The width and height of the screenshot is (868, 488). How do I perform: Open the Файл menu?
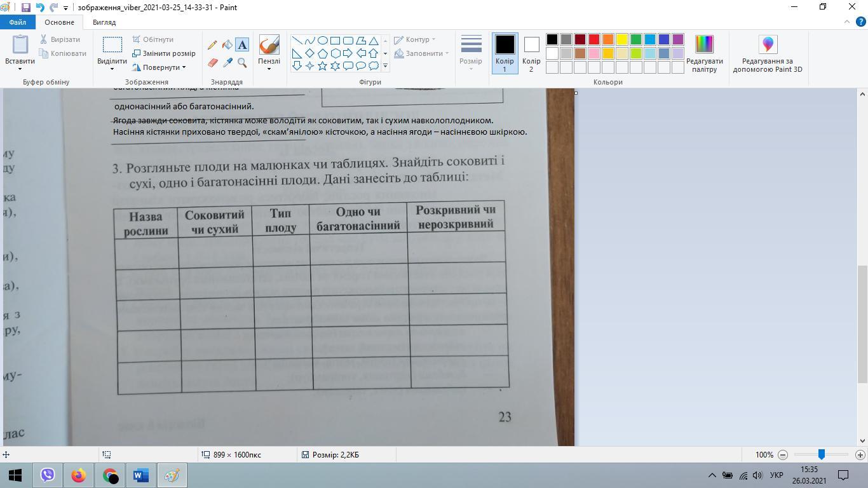tap(18, 22)
